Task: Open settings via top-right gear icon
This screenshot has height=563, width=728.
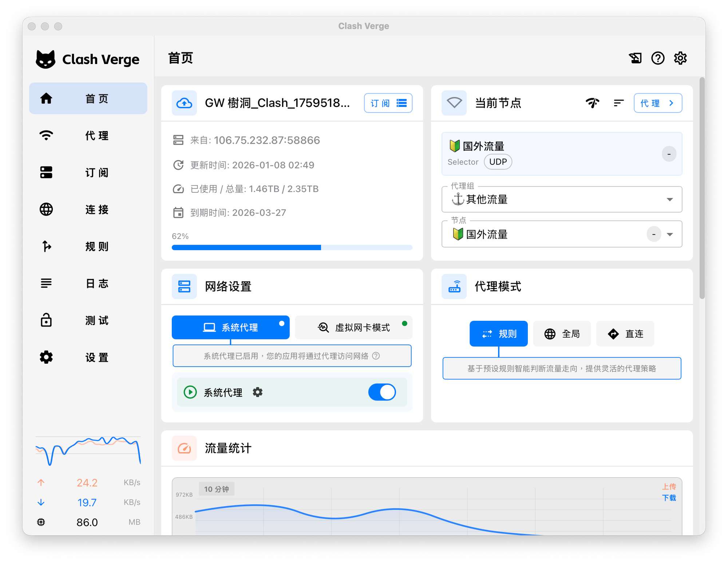Action: pyautogui.click(x=680, y=58)
